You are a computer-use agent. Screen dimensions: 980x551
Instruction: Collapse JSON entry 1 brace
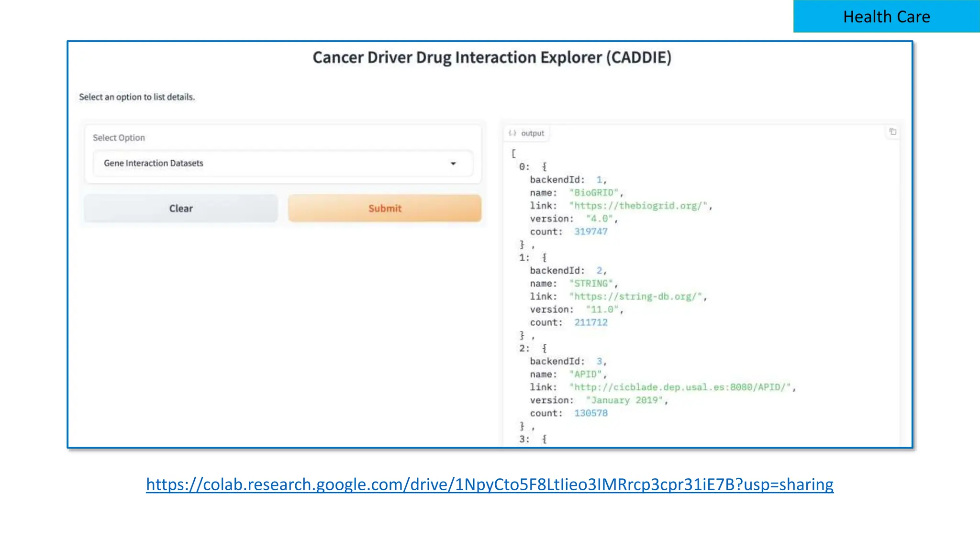pos(544,258)
